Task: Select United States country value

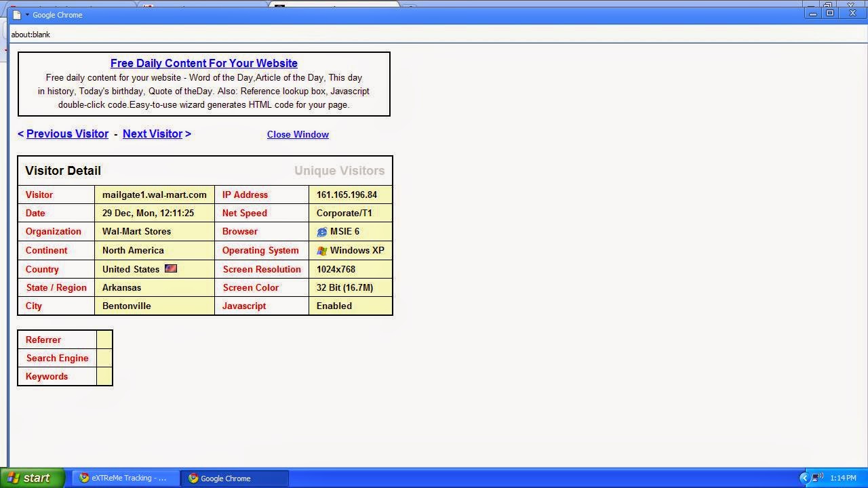Action: pos(131,269)
